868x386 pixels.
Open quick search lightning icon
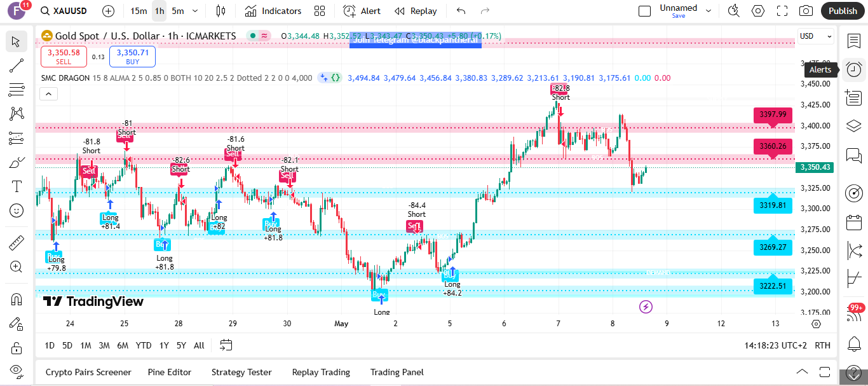[734, 11]
